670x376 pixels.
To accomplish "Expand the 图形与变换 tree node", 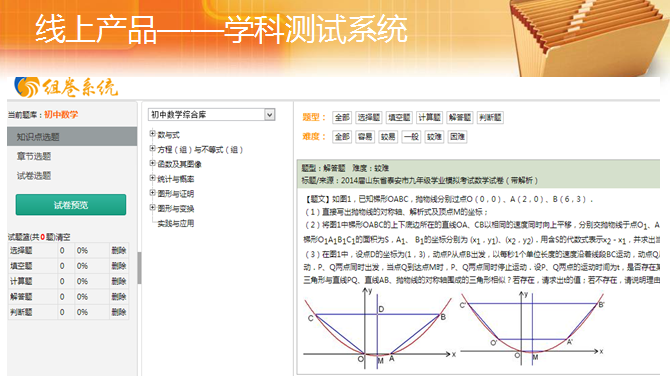I will coord(152,208).
